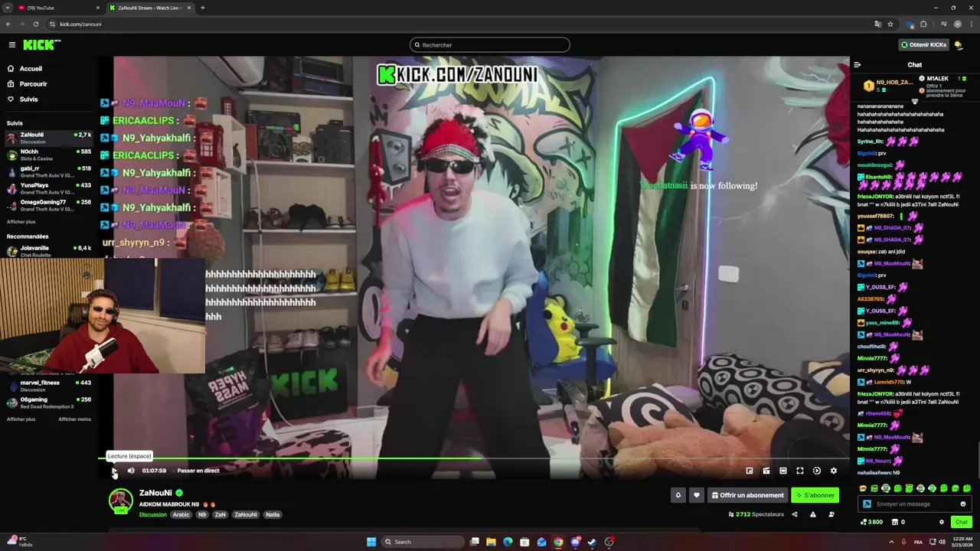Enable picture-in-picture mode in the player

click(x=750, y=471)
